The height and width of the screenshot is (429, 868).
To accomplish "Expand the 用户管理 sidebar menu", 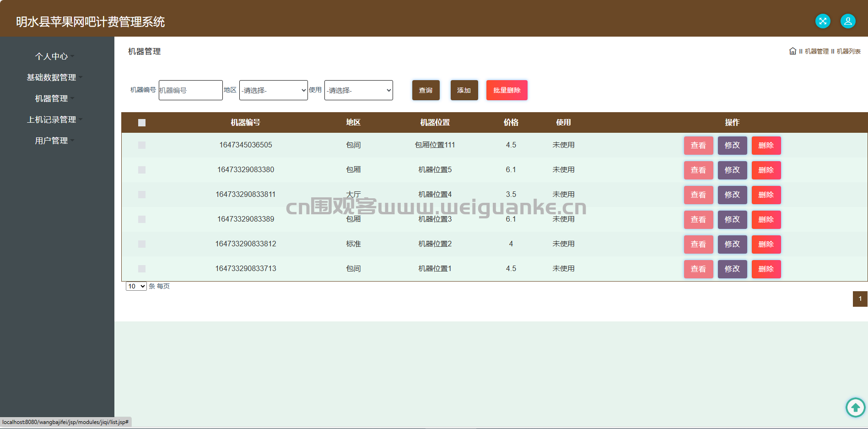I will 54,141.
